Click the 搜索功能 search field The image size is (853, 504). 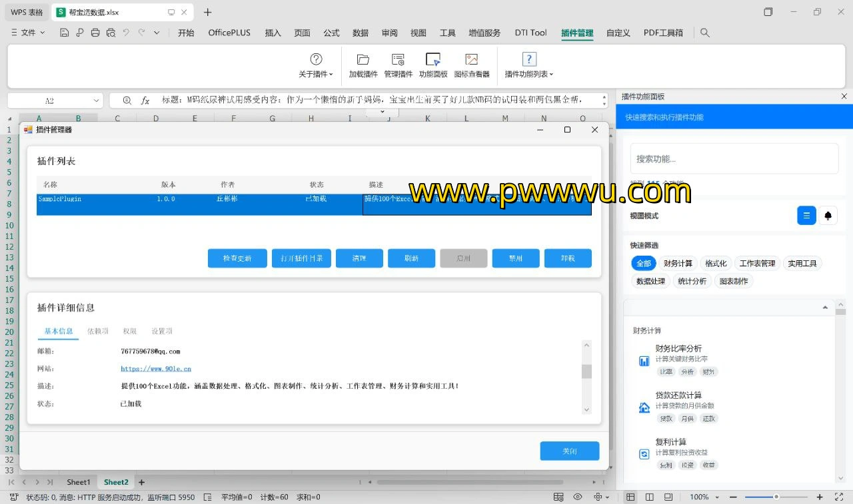pyautogui.click(x=734, y=158)
